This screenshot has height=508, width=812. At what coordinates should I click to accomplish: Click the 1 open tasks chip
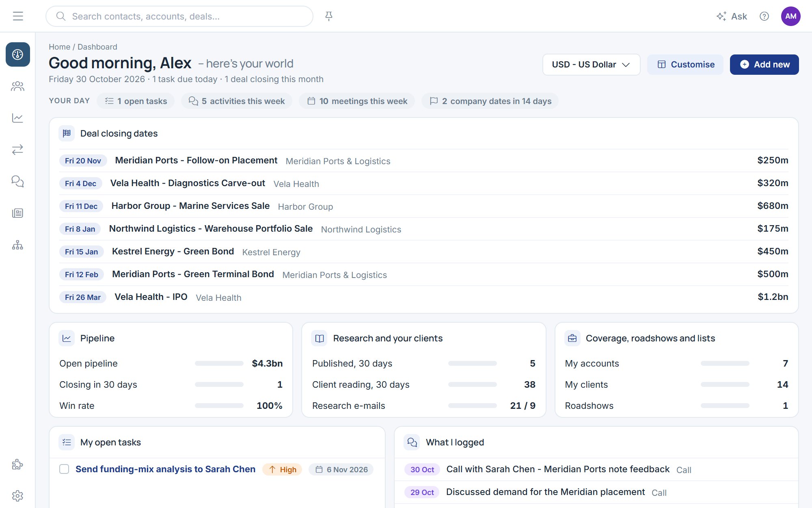point(136,101)
